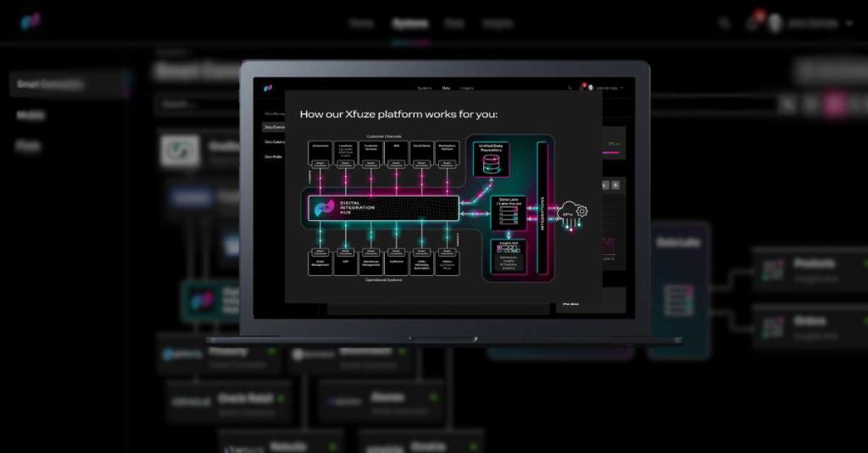Switch to the Systems tab in background navigation
The image size is (868, 453).
coord(410,24)
